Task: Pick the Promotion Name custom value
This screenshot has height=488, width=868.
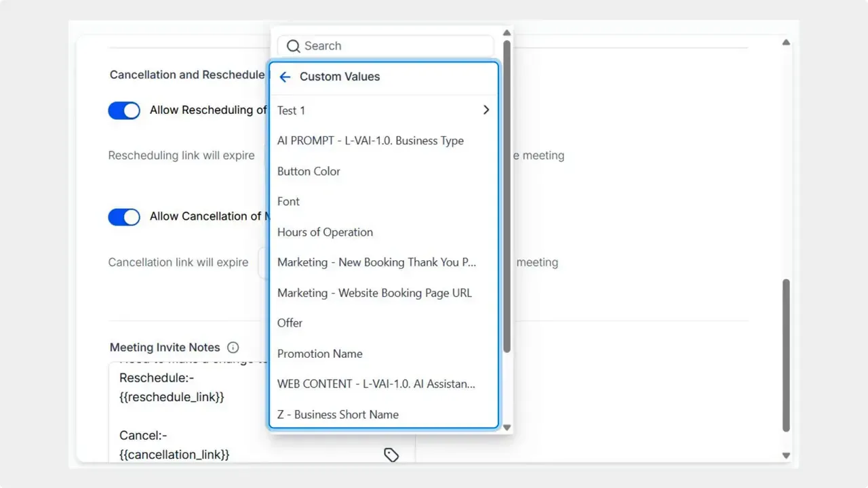Action: (x=319, y=353)
